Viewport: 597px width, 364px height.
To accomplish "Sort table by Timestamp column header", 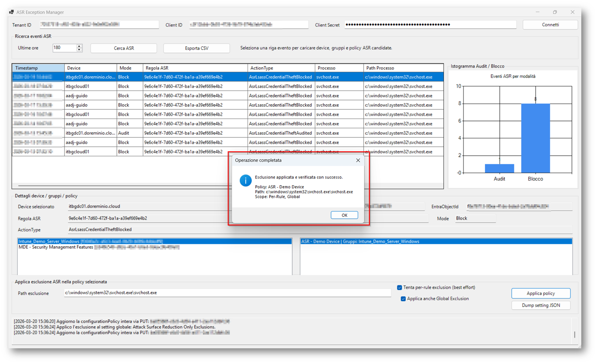I will pyautogui.click(x=38, y=68).
